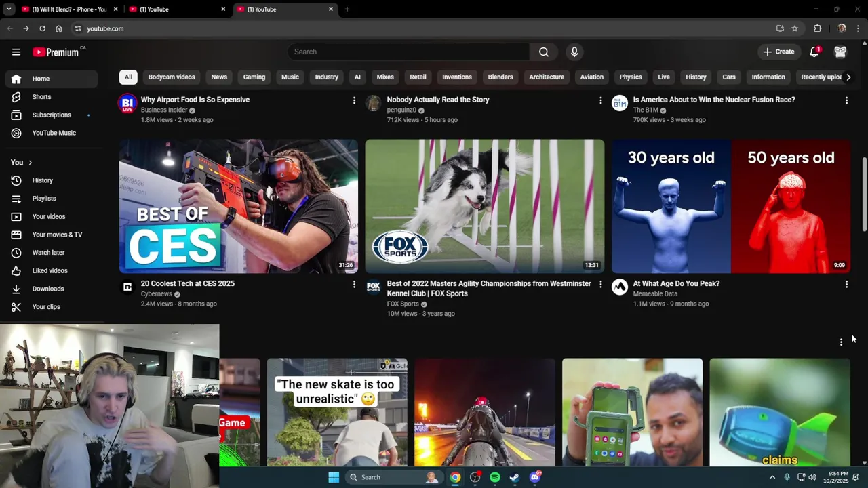This screenshot has height=488, width=868.
Task: Select the Bodycam videos chip
Action: [x=172, y=77]
